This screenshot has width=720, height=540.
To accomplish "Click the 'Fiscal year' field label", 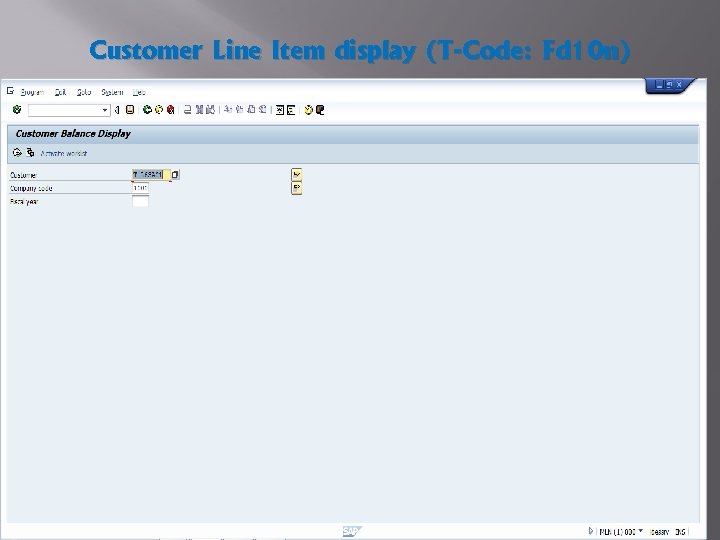I will point(24,202).
